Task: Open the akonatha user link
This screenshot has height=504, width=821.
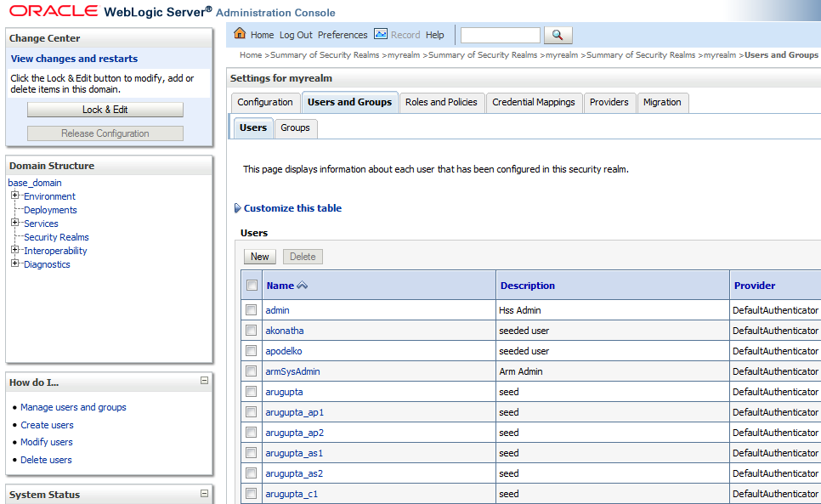Action: (x=284, y=331)
